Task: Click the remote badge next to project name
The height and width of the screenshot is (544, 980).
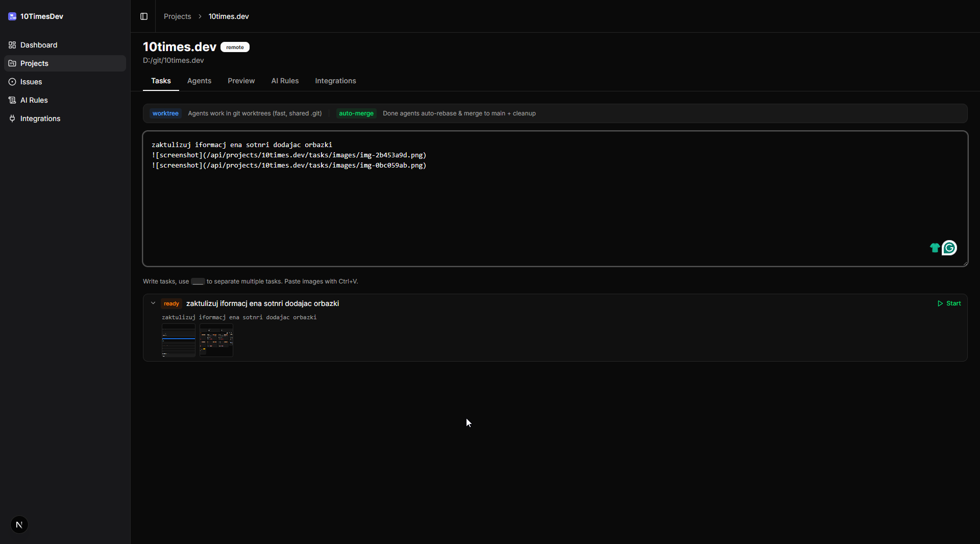Action: point(235,47)
